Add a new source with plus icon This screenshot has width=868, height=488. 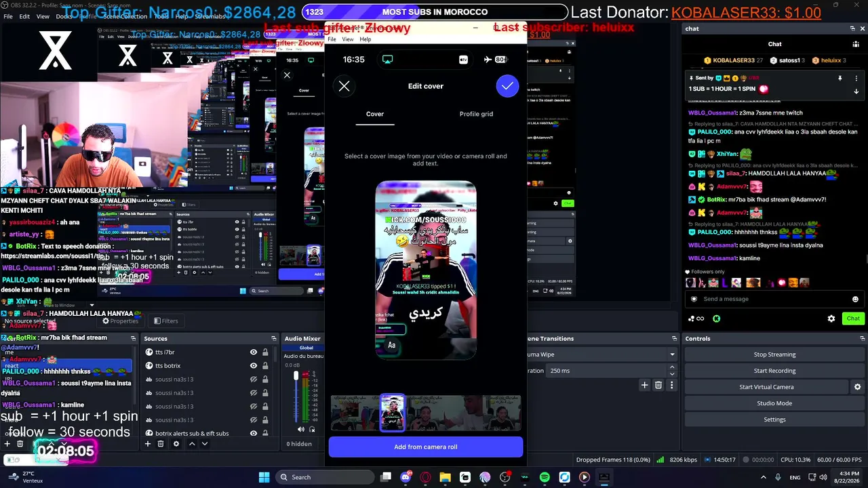(147, 444)
